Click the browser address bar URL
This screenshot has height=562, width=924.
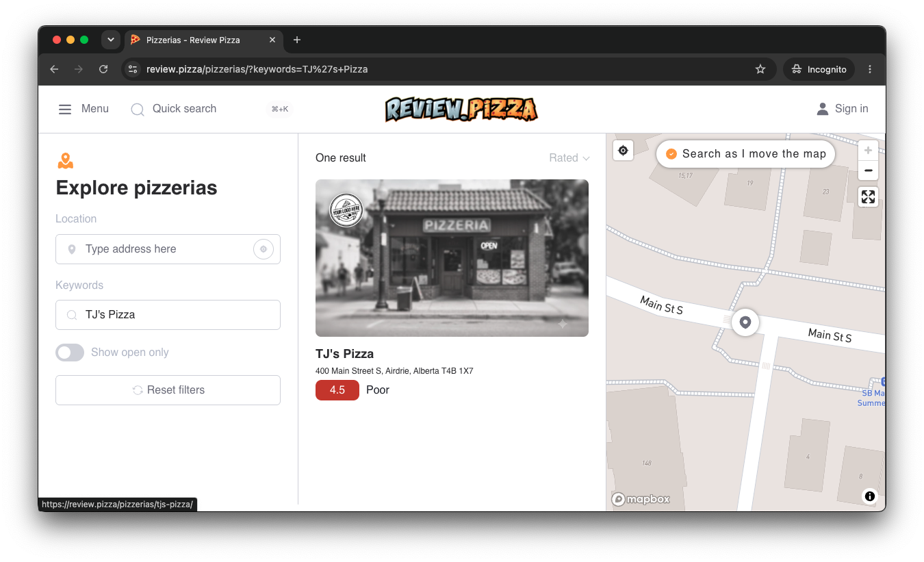click(257, 69)
